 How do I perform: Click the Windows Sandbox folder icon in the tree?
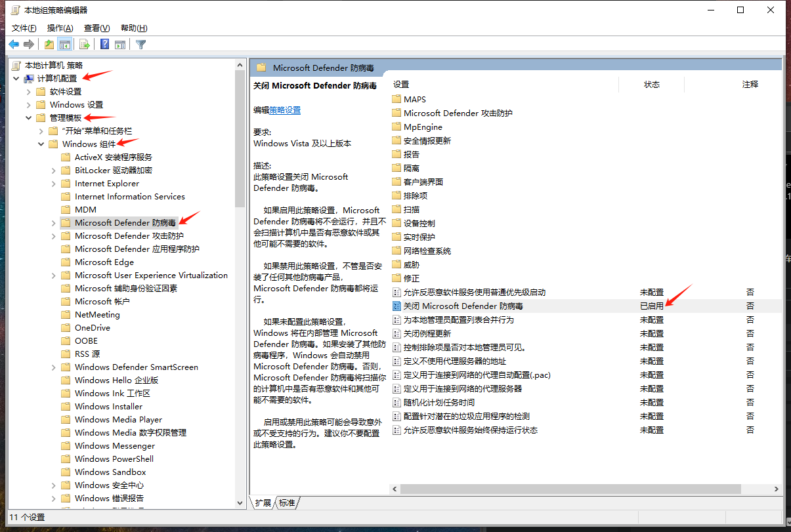click(65, 472)
